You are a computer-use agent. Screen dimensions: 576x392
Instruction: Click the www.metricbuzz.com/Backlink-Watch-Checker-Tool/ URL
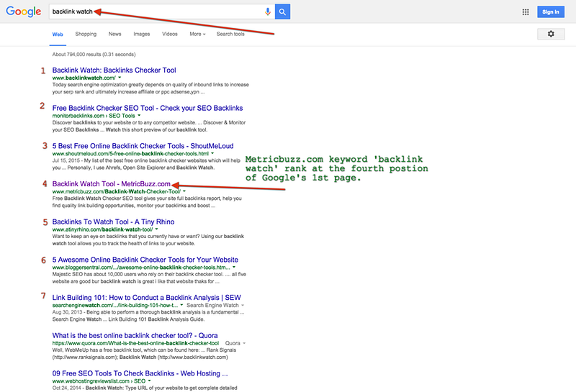point(117,191)
